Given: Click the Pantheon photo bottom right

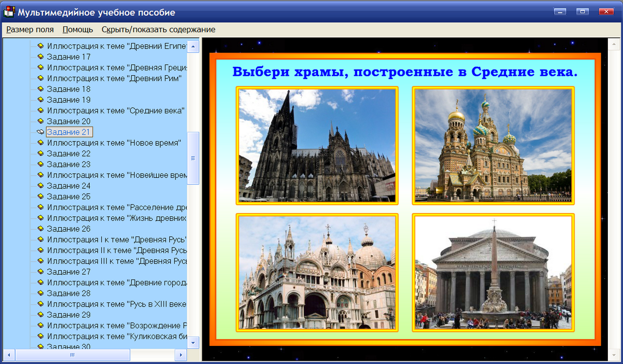Looking at the screenshot, I should pos(492,273).
